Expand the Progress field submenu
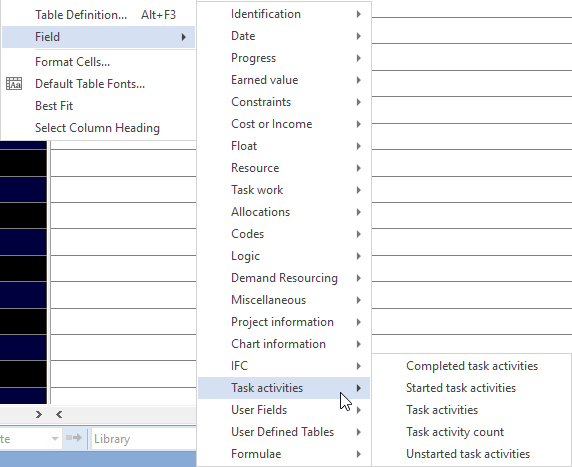572x467 pixels. click(x=284, y=58)
